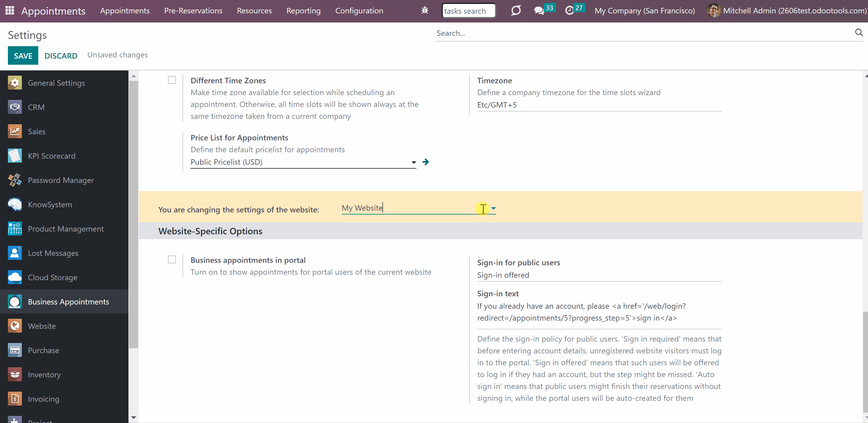Screen dimensions: 868x423
Task: Open Mitchell Admin user menu
Action: [787, 11]
